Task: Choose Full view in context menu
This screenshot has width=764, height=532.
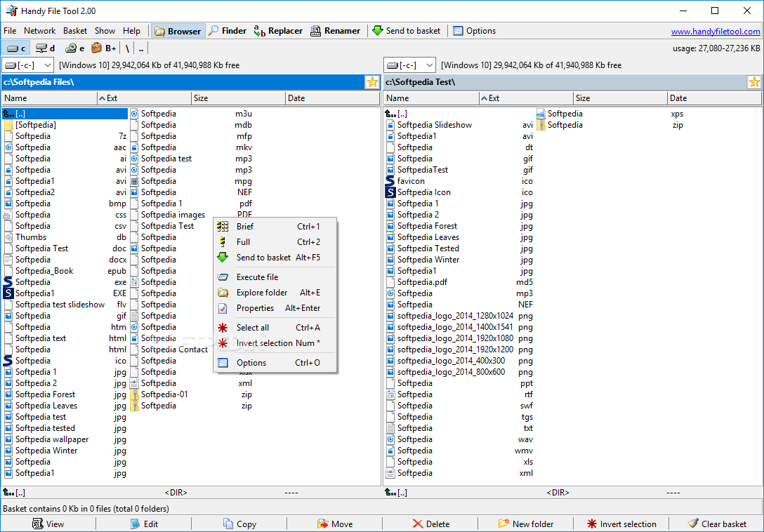Action: click(275, 242)
